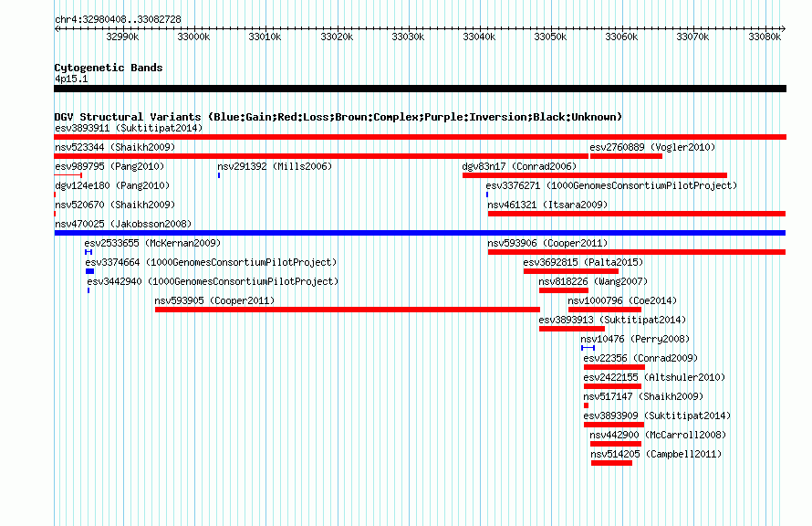The width and height of the screenshot is (812, 526).
Task: Click the 33080k ruler tick label
Action: click(x=765, y=37)
